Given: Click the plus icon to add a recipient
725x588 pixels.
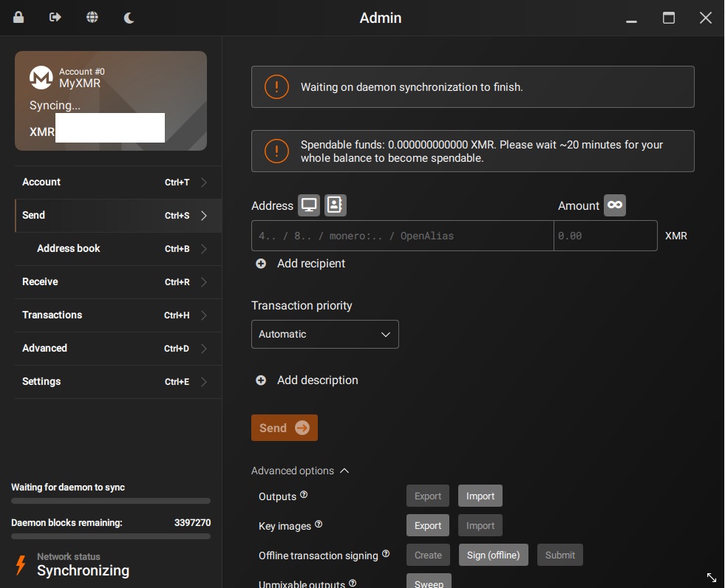Looking at the screenshot, I should point(261,263).
